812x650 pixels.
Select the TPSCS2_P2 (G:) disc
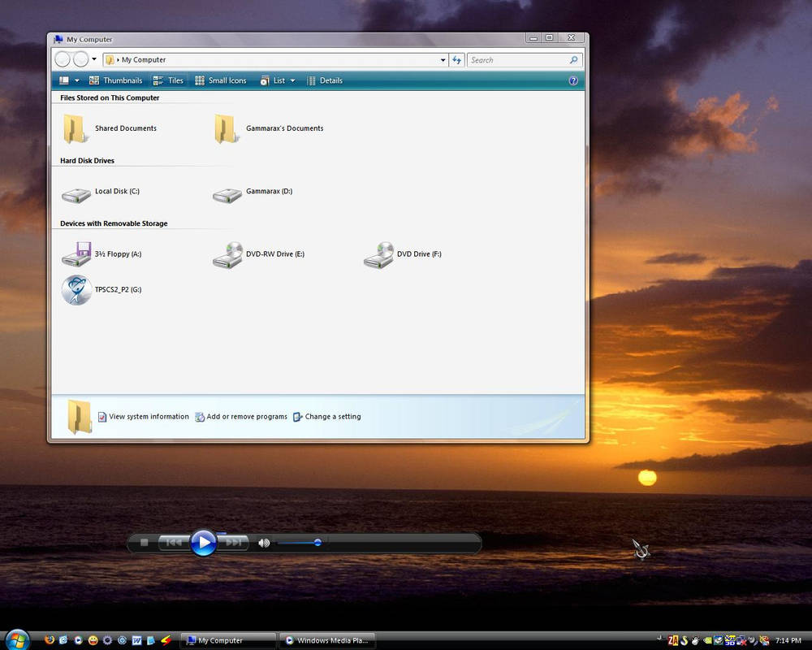(101, 290)
